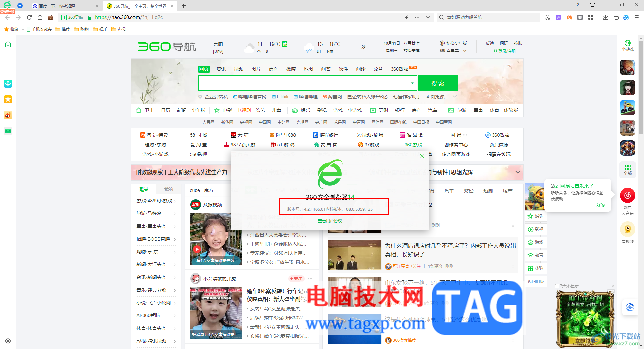Click the browser address bar URL

coord(129,17)
